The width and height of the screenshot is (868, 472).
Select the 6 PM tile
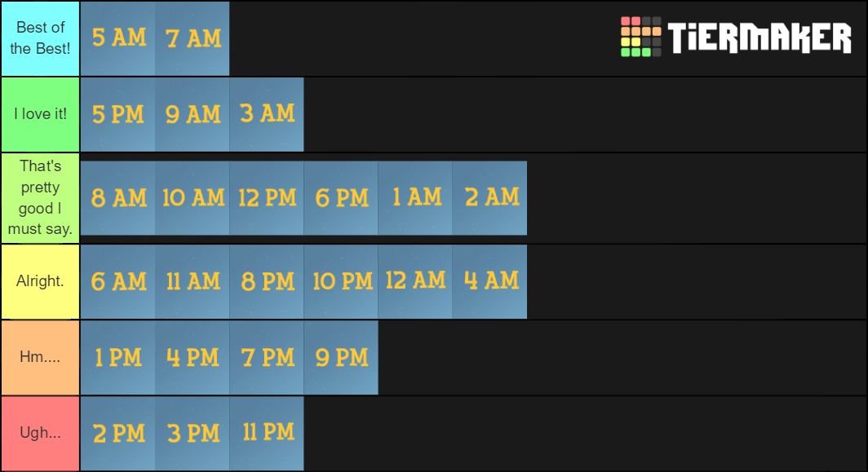341,198
